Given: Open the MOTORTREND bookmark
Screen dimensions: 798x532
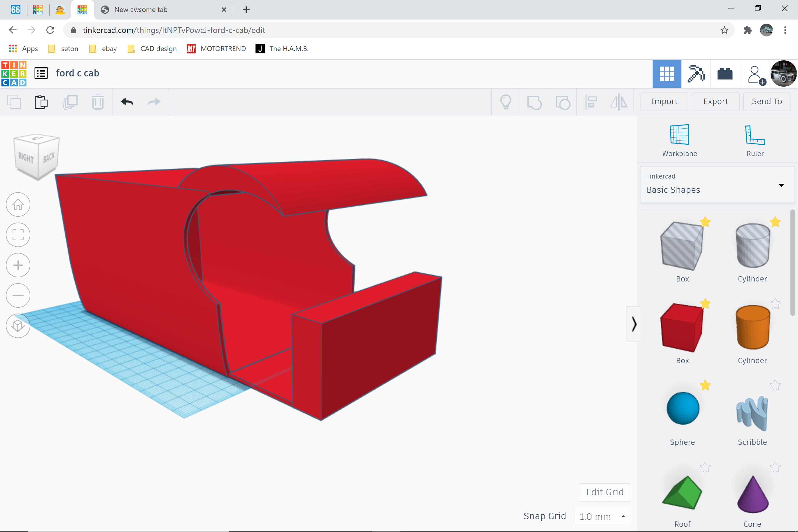Looking at the screenshot, I should pos(216,48).
